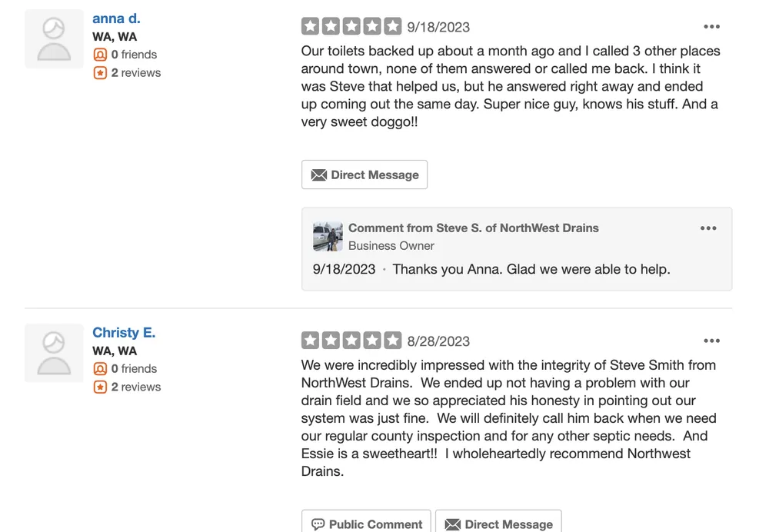The height and width of the screenshot is (532, 769).
Task: Open more options for anna d.'s review
Action: pyautogui.click(x=712, y=27)
